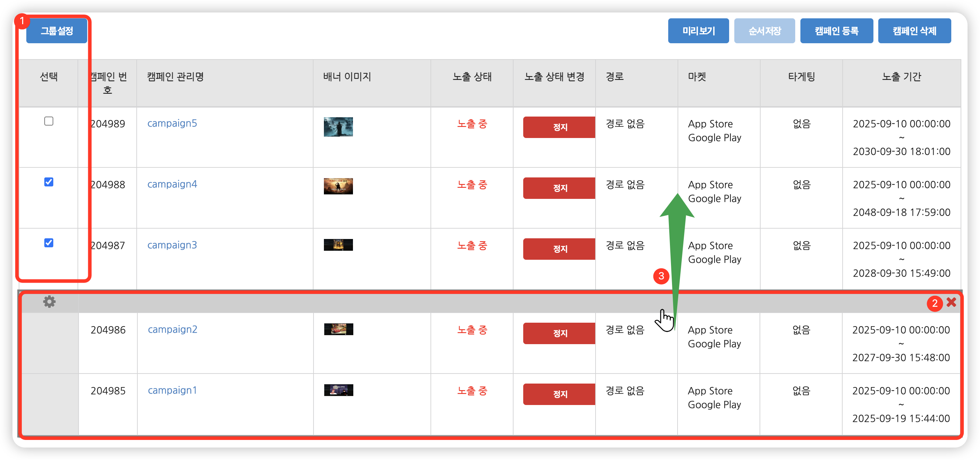Open the campaign1 link
980x460 pixels.
[x=172, y=390]
